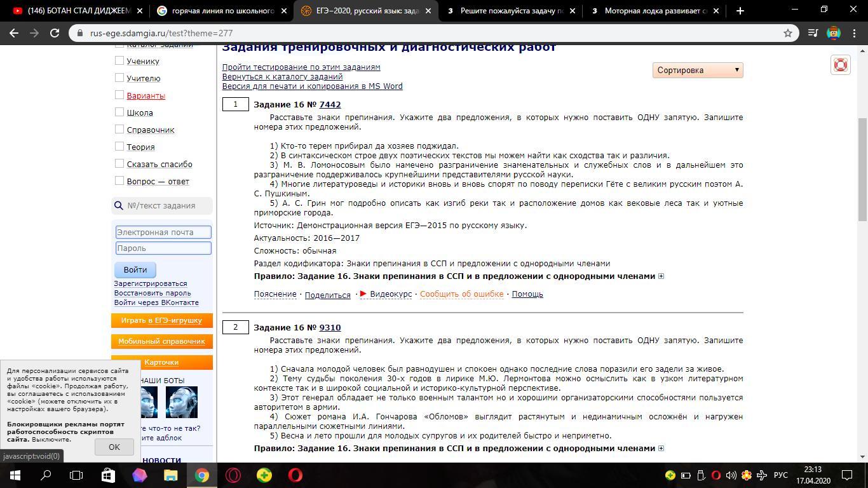Click Сообщить об ошибке link
The width and height of the screenshot is (868, 488).
(x=461, y=294)
